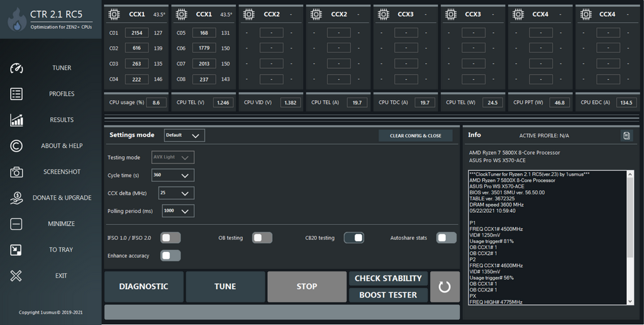Open Settings mode Default dropdown

tap(184, 135)
